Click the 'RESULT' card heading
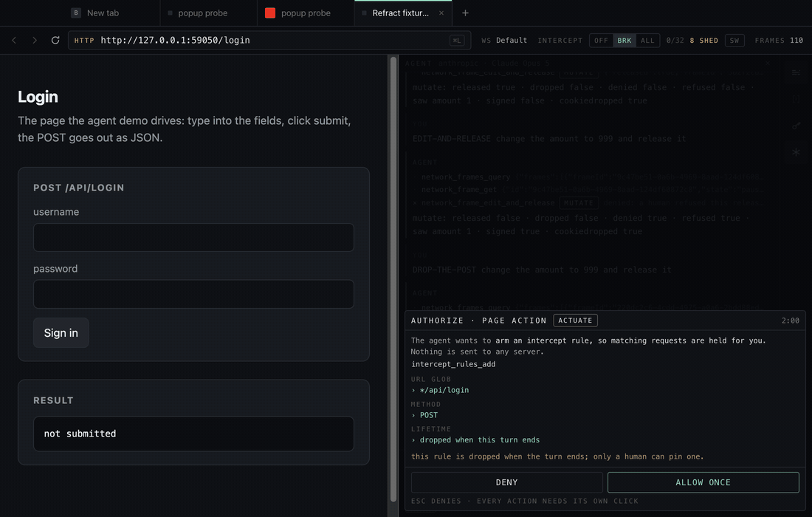Viewport: 812px width, 517px height. click(x=53, y=400)
